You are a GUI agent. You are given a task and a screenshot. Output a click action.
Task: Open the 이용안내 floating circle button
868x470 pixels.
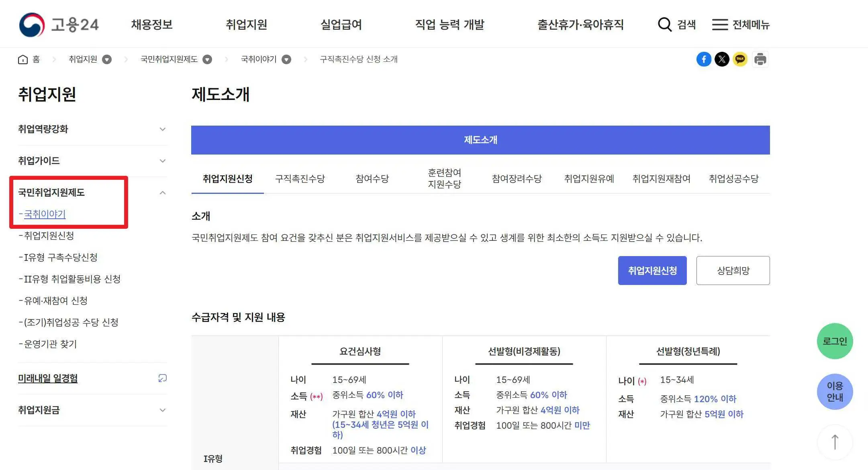pos(835,392)
